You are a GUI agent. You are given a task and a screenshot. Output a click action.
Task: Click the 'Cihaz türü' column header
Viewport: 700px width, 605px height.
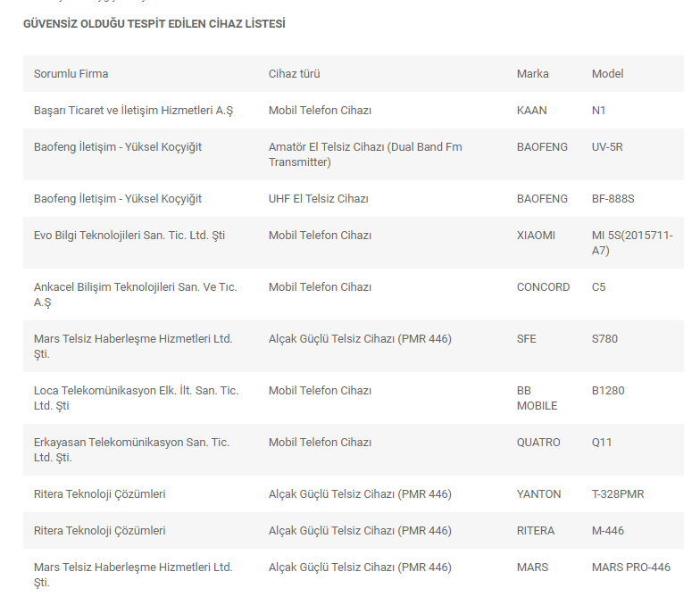tap(294, 73)
